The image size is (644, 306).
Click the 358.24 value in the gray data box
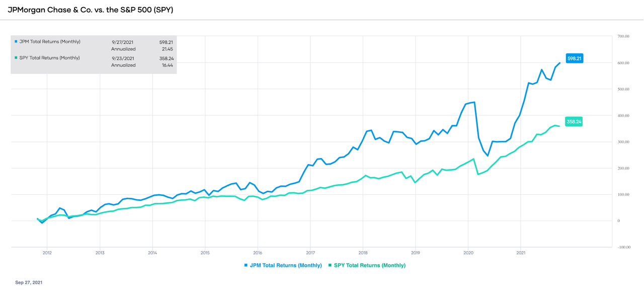point(166,58)
